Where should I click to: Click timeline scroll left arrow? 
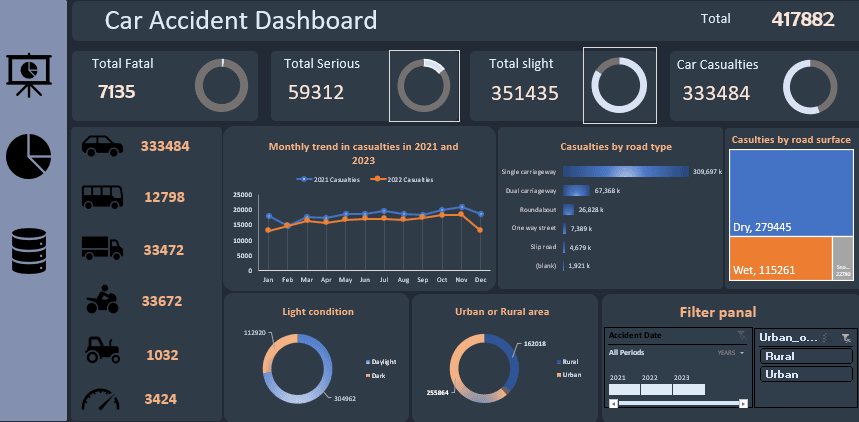pyautogui.click(x=614, y=403)
